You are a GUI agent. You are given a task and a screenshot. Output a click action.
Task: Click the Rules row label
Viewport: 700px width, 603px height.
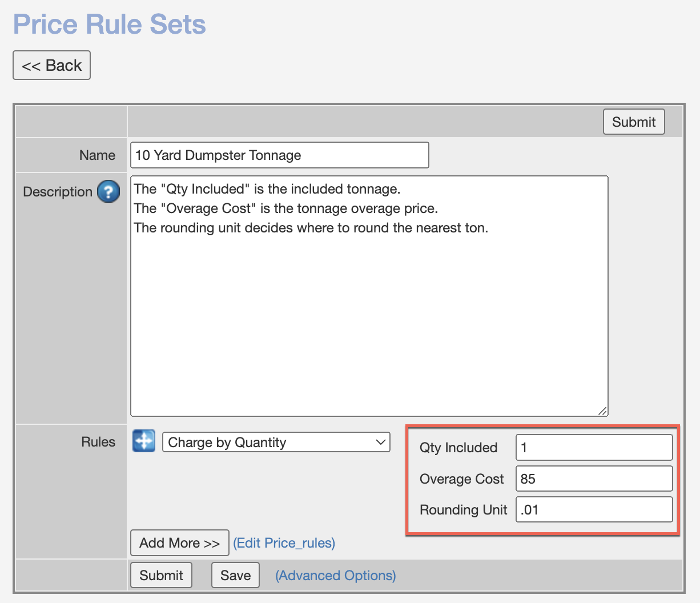(x=98, y=442)
